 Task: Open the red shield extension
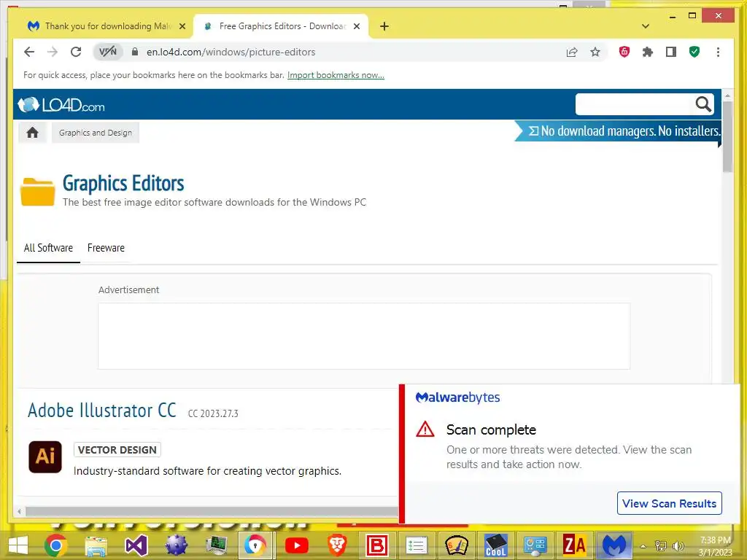pyautogui.click(x=624, y=52)
